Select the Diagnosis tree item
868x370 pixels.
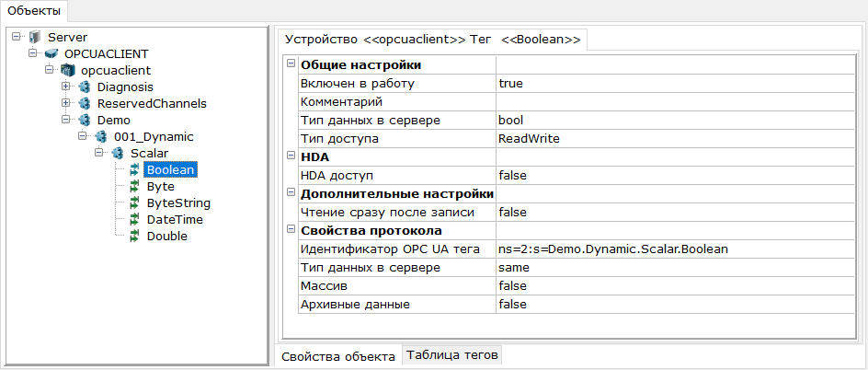(x=125, y=87)
